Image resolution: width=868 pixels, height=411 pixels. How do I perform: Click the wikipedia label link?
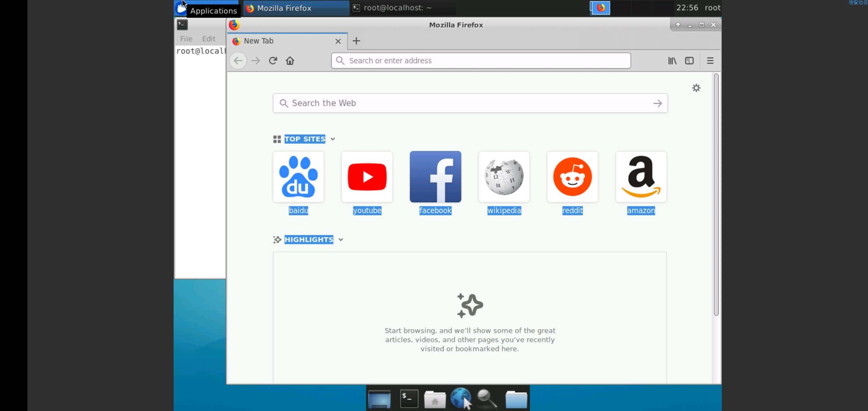(x=504, y=210)
